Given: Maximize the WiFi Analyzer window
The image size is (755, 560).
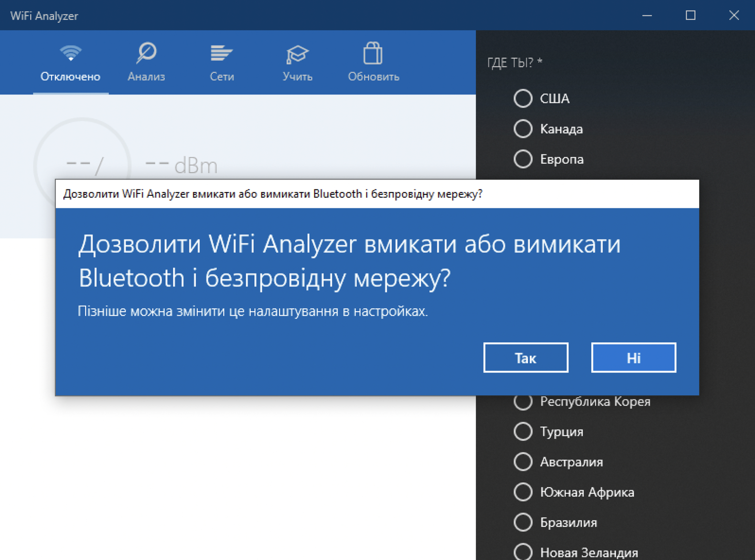Looking at the screenshot, I should (690, 15).
